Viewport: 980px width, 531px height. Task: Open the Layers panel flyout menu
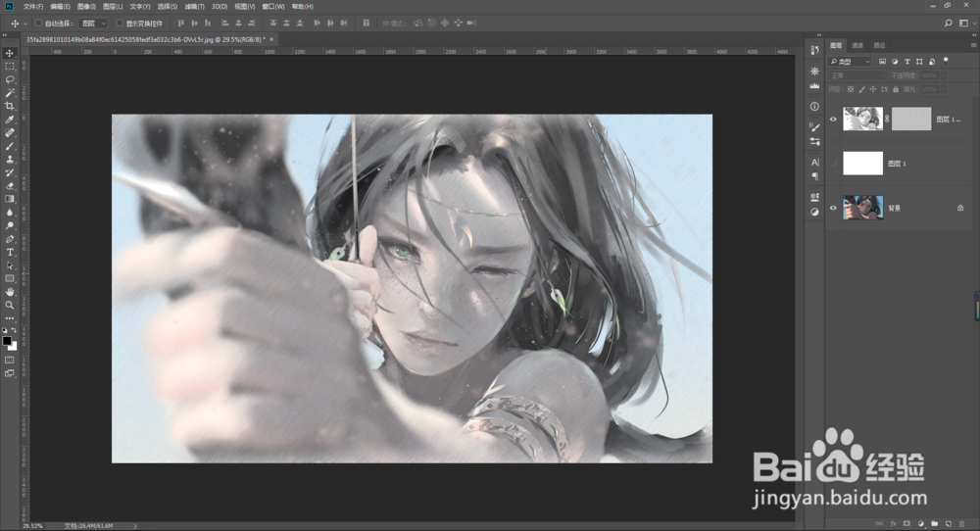pos(973,45)
